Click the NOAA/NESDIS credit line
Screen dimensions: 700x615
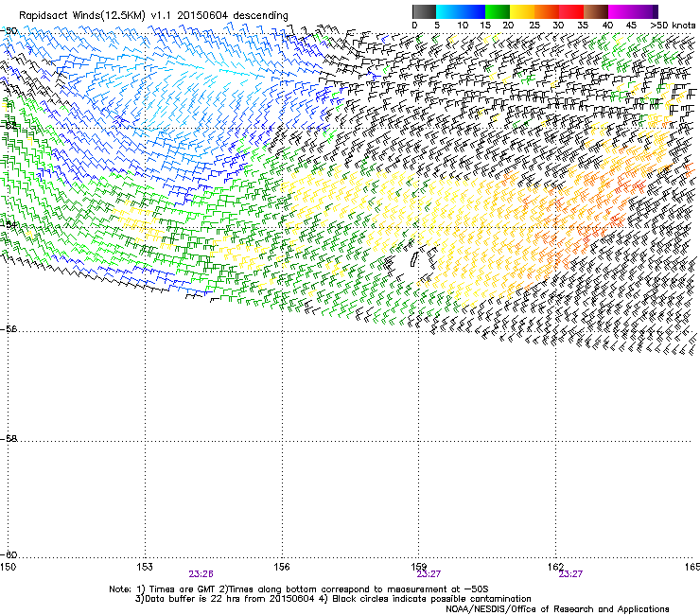pyautogui.click(x=557, y=609)
